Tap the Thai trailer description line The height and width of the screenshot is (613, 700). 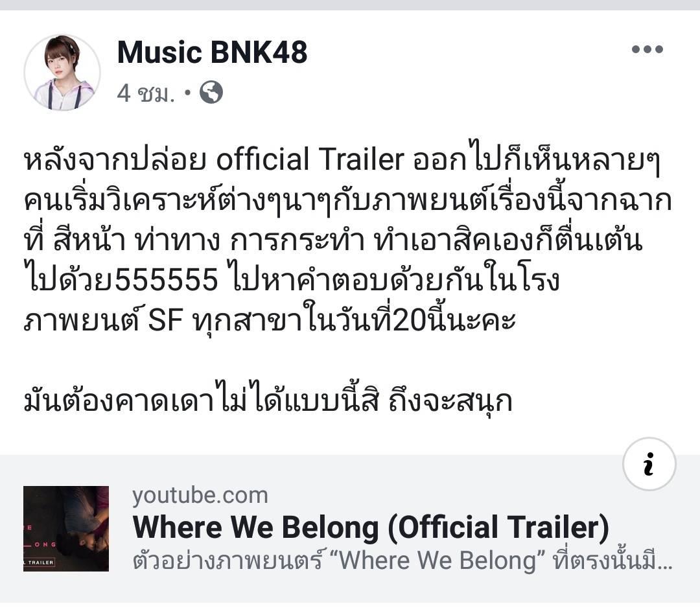(x=402, y=561)
